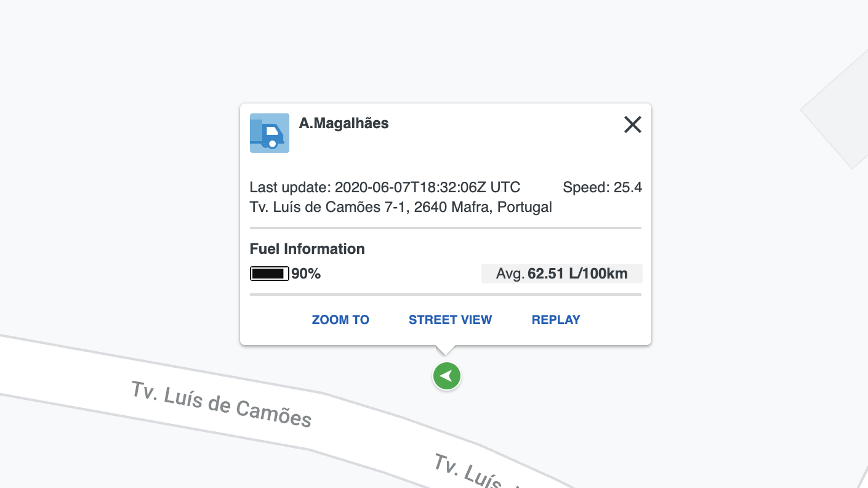Click the Last update timestamp text
Viewport: 868px width, 488px height.
pos(385,187)
